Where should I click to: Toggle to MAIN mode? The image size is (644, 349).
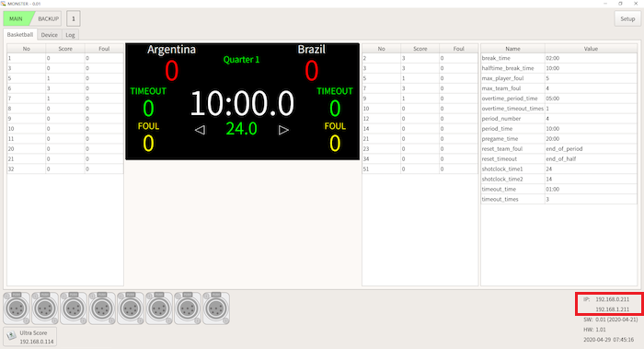coord(17,18)
